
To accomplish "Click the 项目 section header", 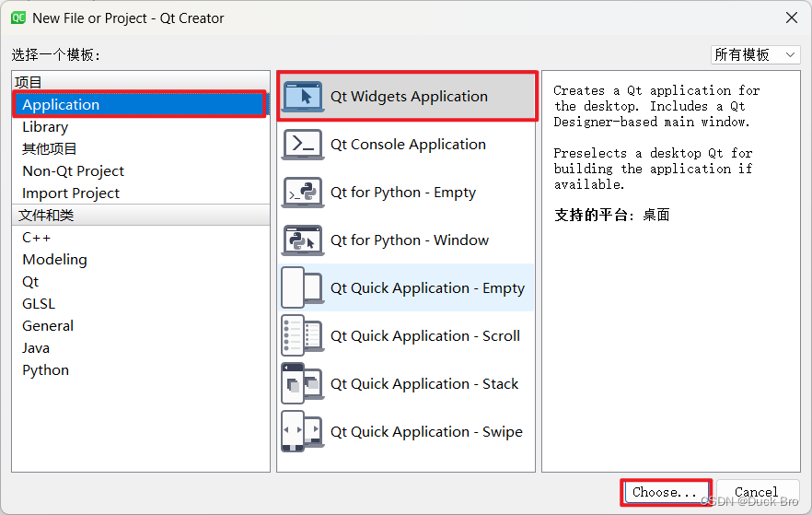I will 140,82.
